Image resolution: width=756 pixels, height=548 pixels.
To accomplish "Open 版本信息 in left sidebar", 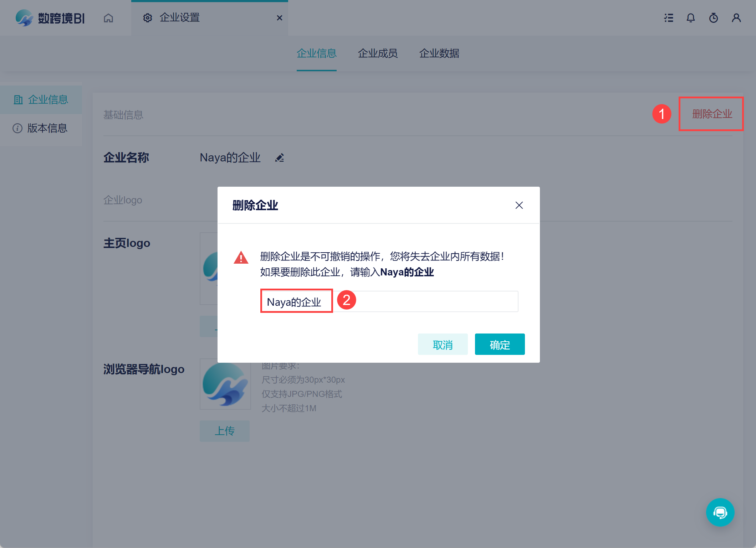I will (47, 128).
